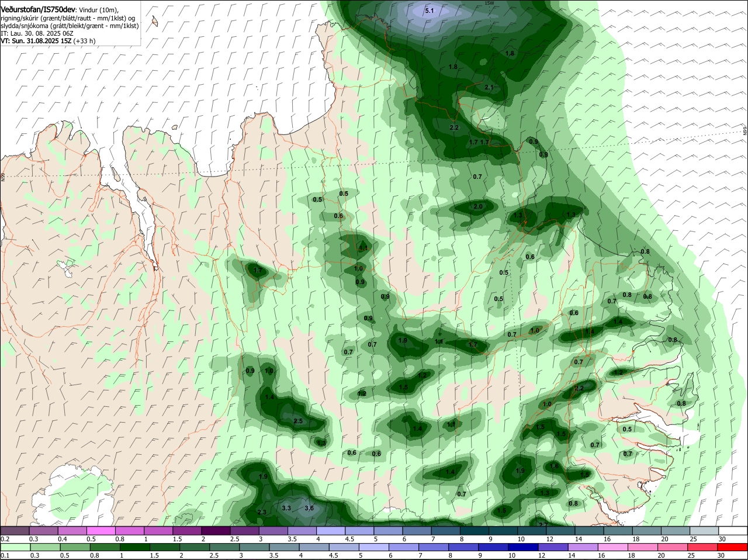Click the 2.5 precipitation value on the map

tap(298, 421)
